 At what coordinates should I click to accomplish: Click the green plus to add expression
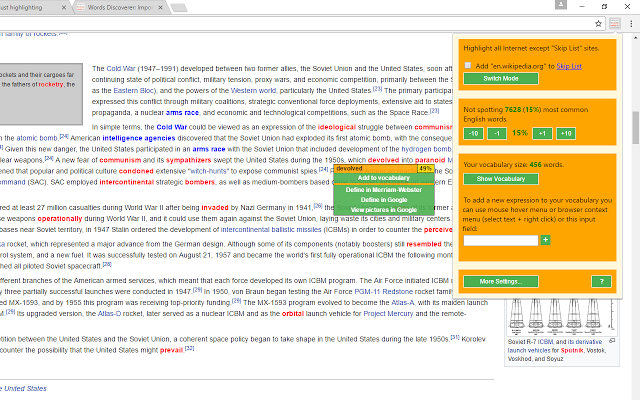pyautogui.click(x=545, y=240)
